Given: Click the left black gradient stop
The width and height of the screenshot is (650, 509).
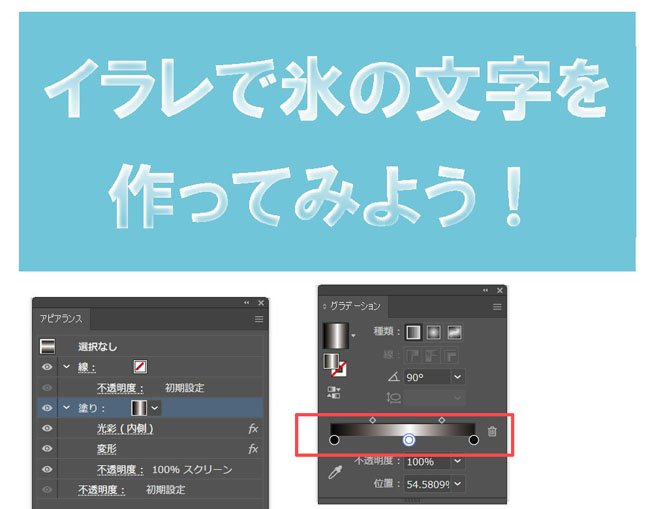Looking at the screenshot, I should point(334,440).
